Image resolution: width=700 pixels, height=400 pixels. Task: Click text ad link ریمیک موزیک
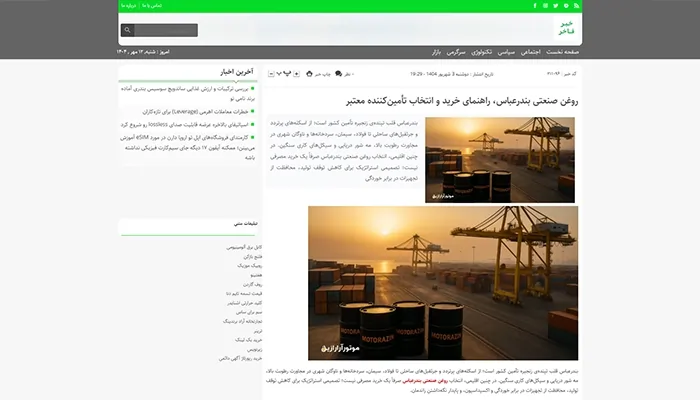(250, 266)
